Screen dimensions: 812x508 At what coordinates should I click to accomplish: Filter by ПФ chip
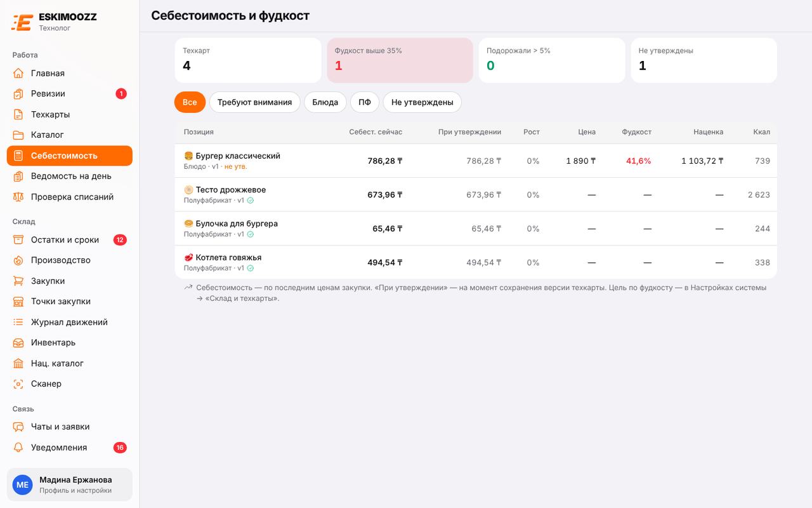pyautogui.click(x=365, y=102)
